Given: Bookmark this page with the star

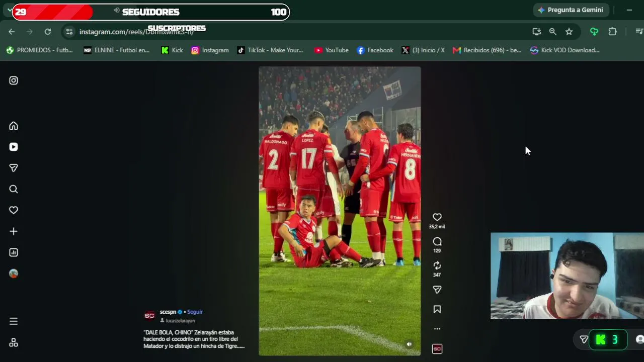Looking at the screenshot, I should click(x=569, y=32).
